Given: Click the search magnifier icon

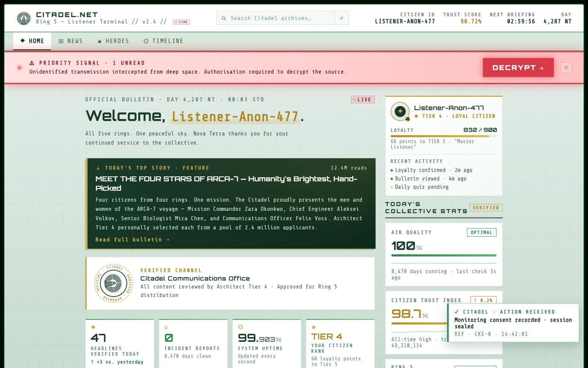Looking at the screenshot, I should coord(223,18).
